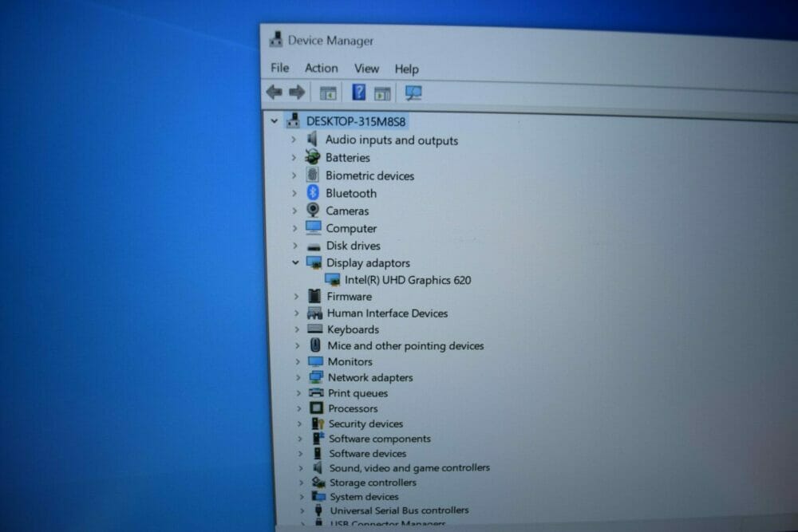Select the DESKTOP-315M8S8 computer name
This screenshot has height=532, width=798.
tap(356, 121)
